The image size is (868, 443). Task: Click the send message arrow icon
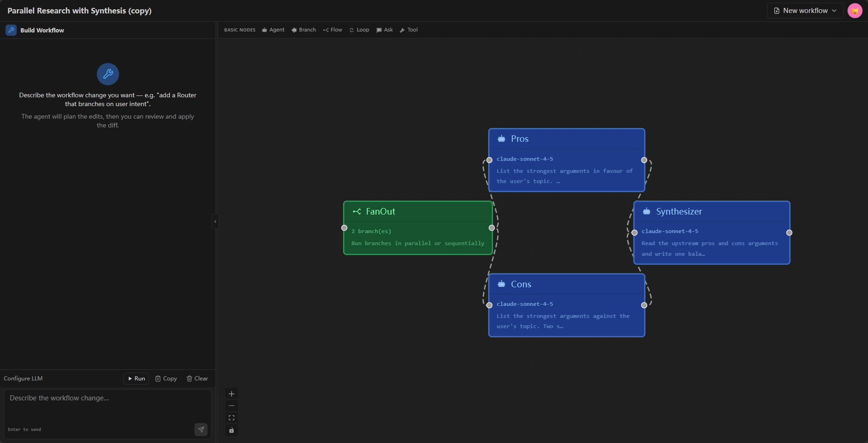click(x=201, y=430)
